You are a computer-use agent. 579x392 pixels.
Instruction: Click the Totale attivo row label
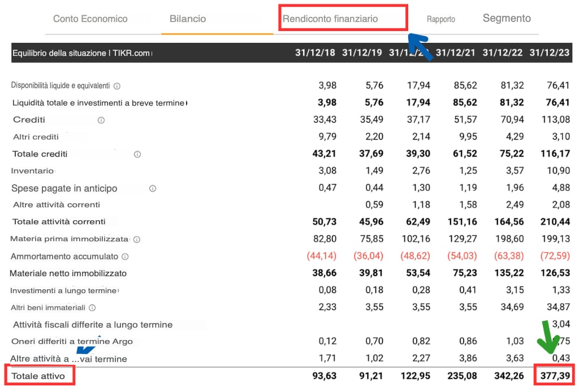39,376
